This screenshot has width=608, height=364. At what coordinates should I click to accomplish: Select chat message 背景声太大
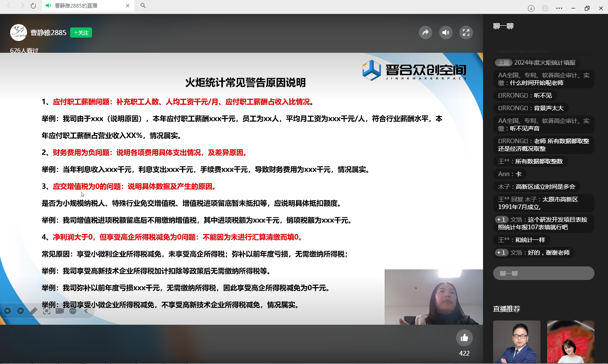click(x=531, y=108)
